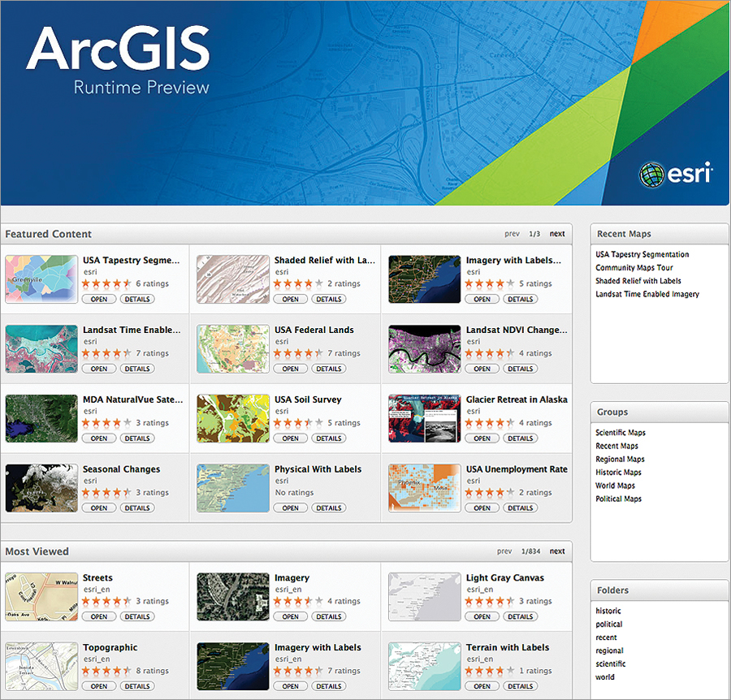Open the USA Tapestry Segmentation item
This screenshot has height=700, width=731.
[99, 299]
